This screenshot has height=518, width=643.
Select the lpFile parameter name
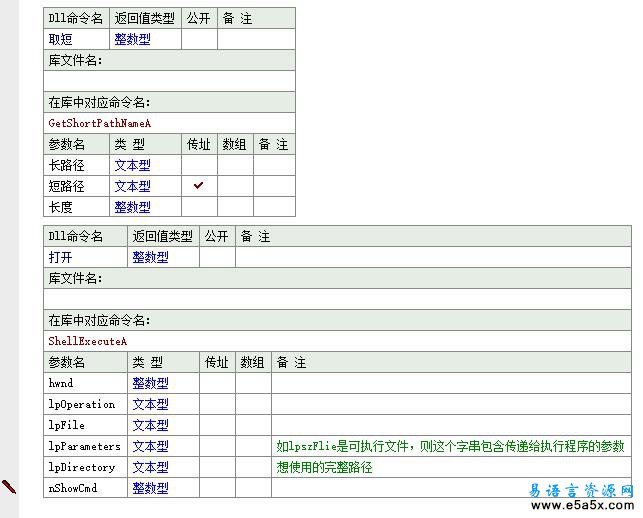[x=66, y=425]
